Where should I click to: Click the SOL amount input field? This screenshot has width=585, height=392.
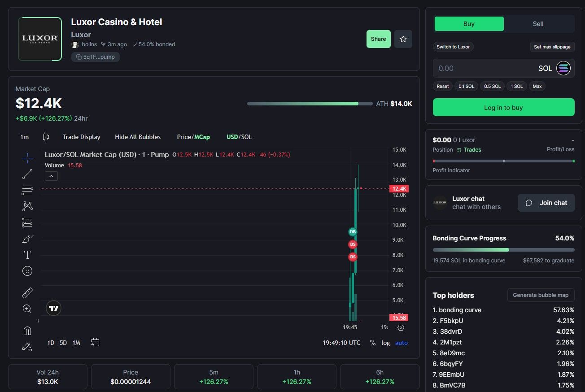[x=485, y=68]
